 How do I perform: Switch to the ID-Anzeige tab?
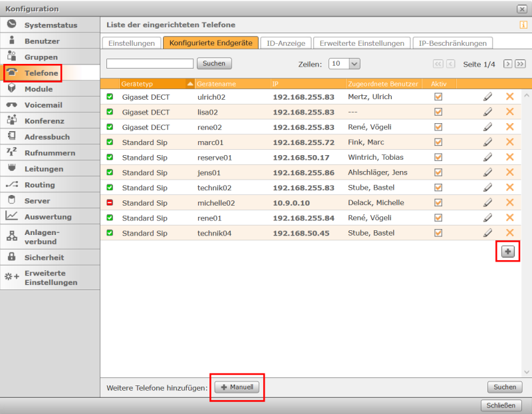[285, 43]
